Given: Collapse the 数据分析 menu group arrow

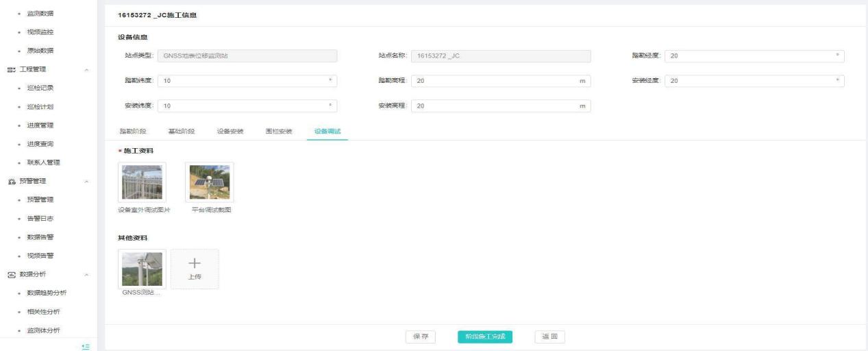Looking at the screenshot, I should click(x=86, y=274).
